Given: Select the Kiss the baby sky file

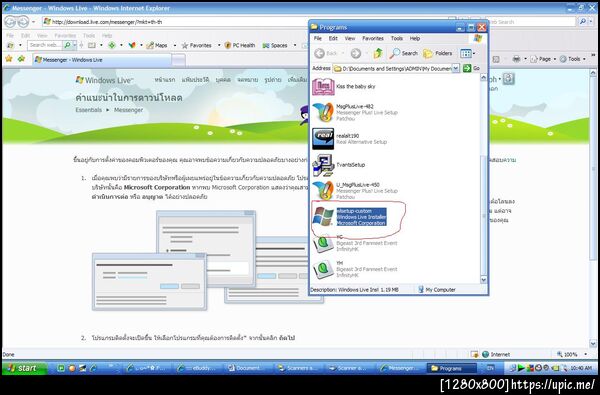Looking at the screenshot, I should click(x=344, y=87).
